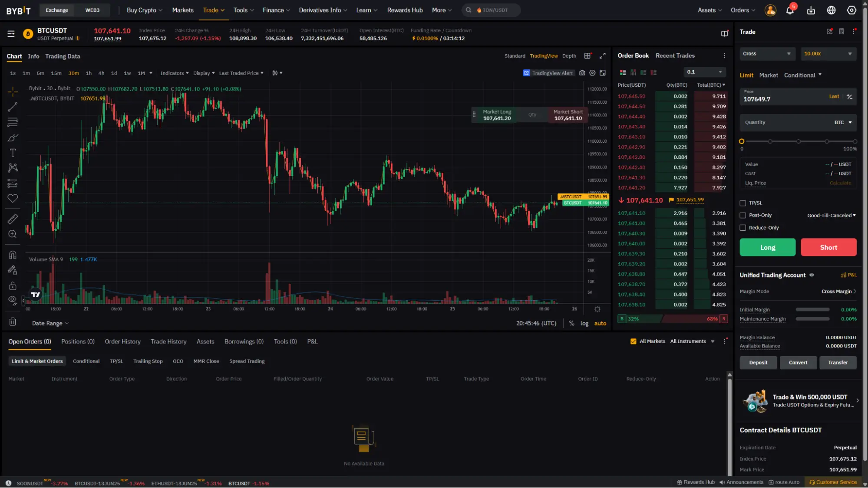Open the Rewards Hub menu item
The width and height of the screenshot is (868, 488).
[405, 10]
